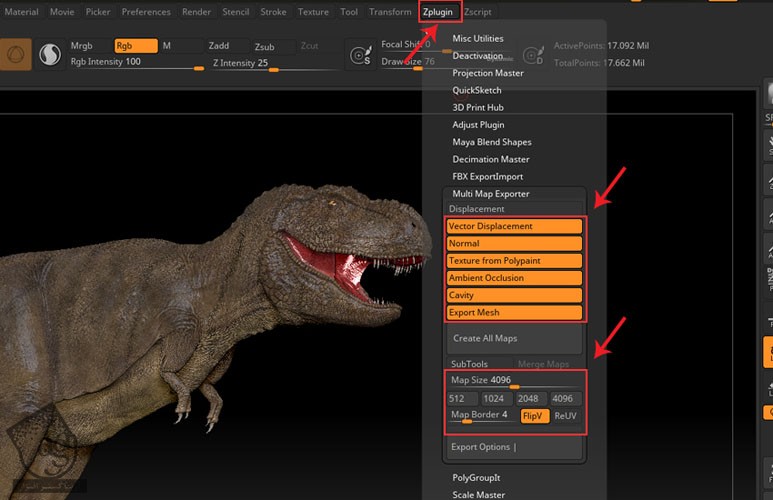773x500 pixels.
Task: Open the Texture menu
Action: pos(313,12)
